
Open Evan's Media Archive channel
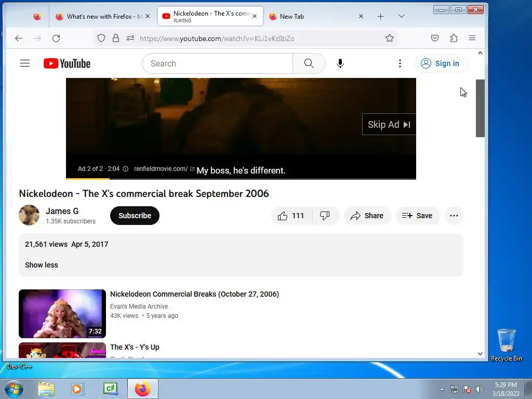click(139, 307)
